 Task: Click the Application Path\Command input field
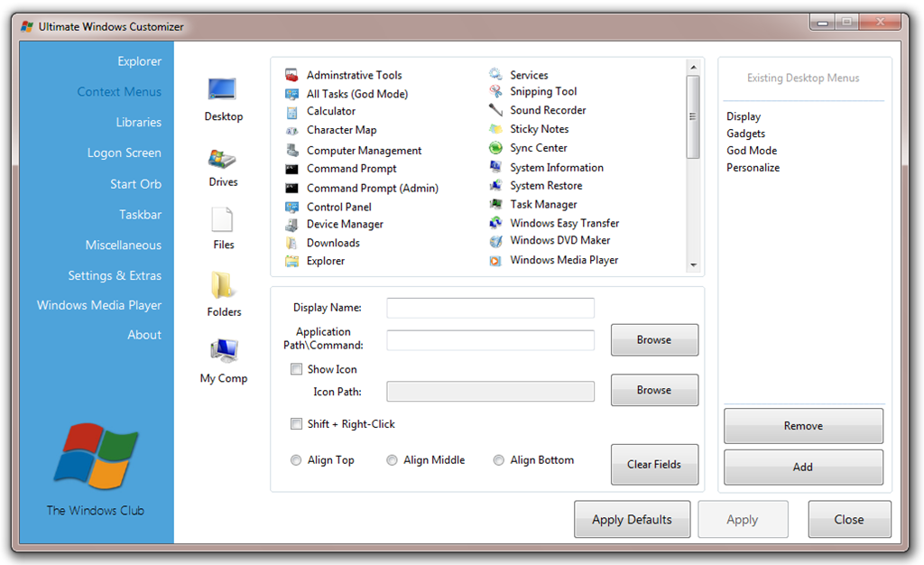click(x=490, y=340)
